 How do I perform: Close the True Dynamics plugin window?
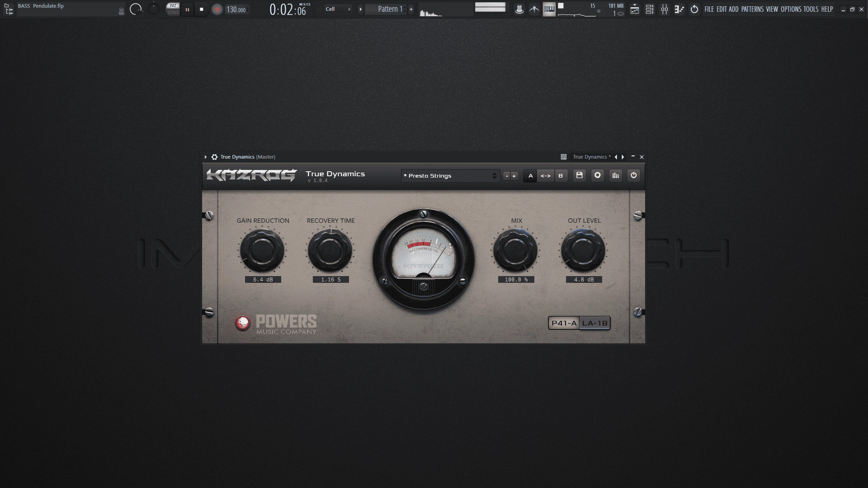coord(642,157)
